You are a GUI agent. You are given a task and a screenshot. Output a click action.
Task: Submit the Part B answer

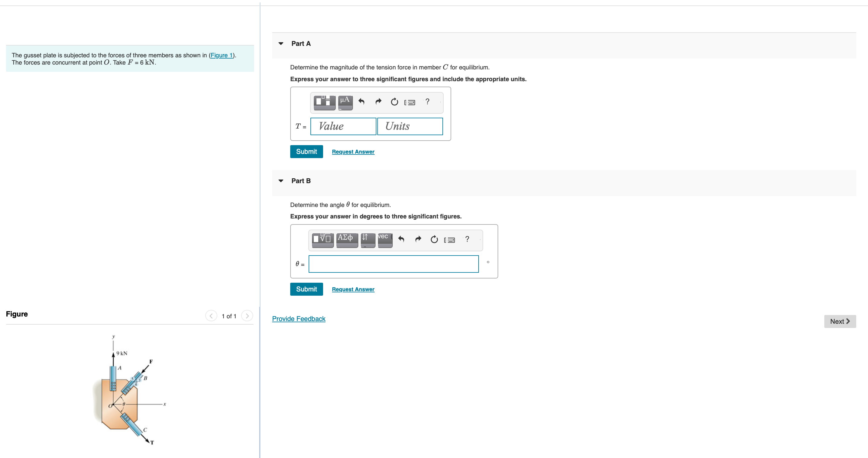coord(306,289)
